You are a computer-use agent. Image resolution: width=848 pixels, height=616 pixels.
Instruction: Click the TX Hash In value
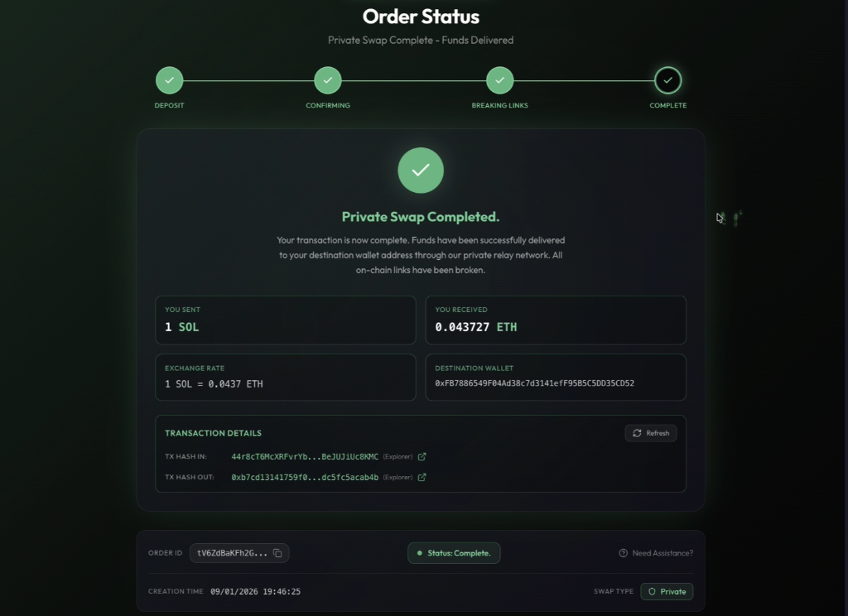coord(305,456)
